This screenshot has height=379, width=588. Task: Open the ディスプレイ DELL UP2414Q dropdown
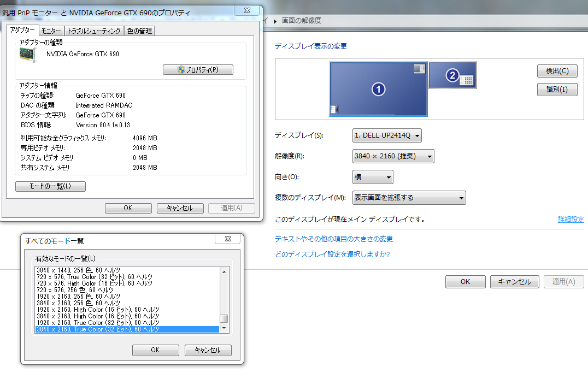point(387,135)
